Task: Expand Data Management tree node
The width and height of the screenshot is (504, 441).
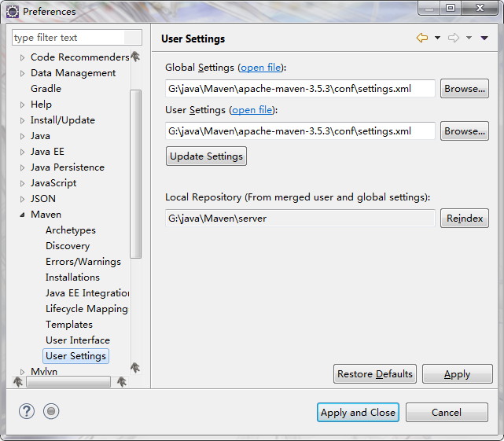Action: 22,74
